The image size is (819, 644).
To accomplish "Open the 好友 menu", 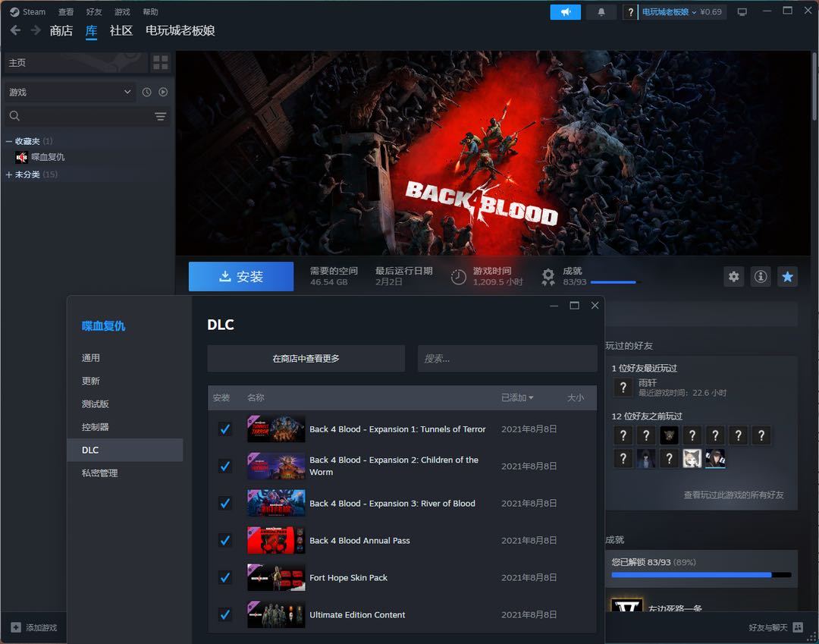I will point(94,11).
